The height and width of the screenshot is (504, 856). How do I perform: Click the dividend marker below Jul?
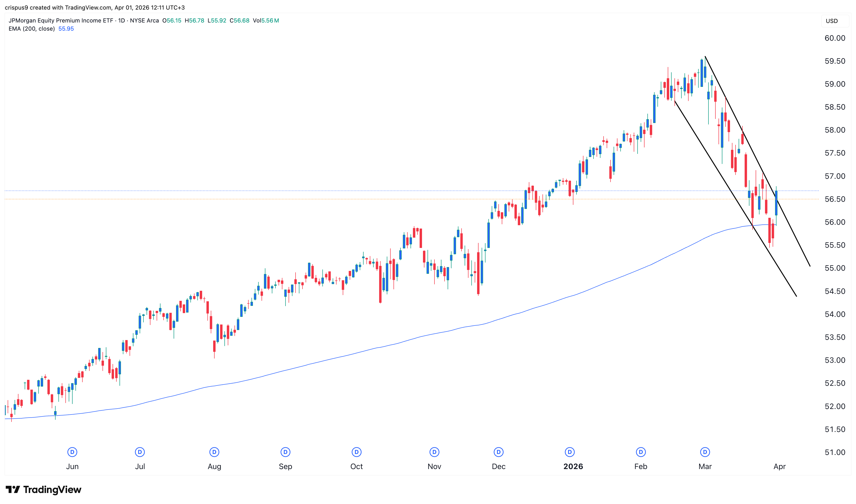140,452
